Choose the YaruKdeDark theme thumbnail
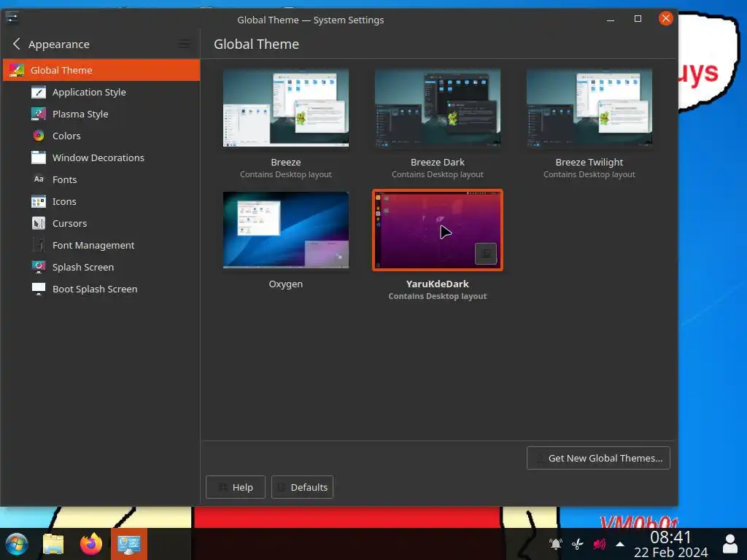The image size is (747, 560). click(x=438, y=230)
